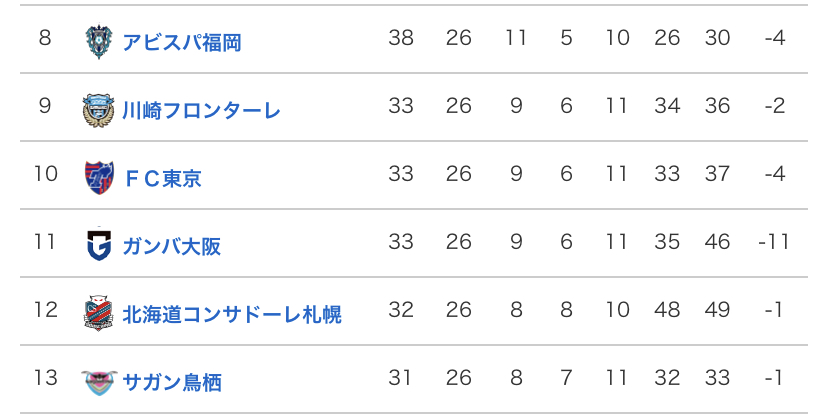Click the FC Tokyo shield crest
This screenshot has width=828, height=414.
point(99,177)
